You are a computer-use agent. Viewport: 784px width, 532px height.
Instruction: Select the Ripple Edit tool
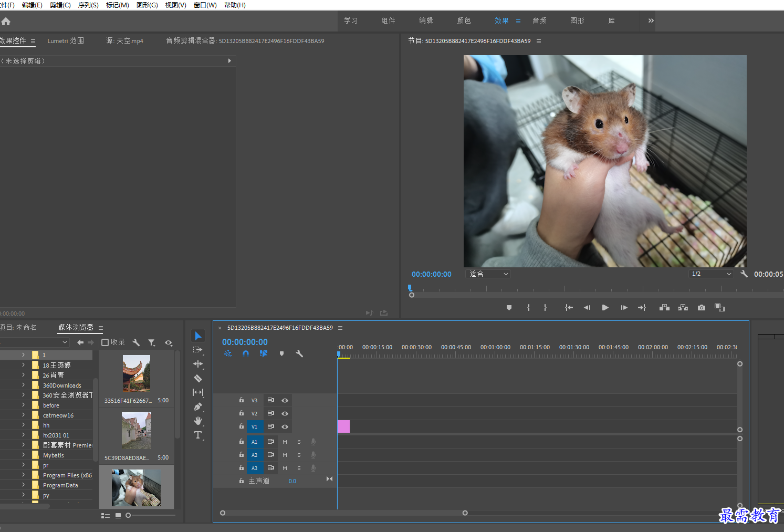pyautogui.click(x=198, y=364)
